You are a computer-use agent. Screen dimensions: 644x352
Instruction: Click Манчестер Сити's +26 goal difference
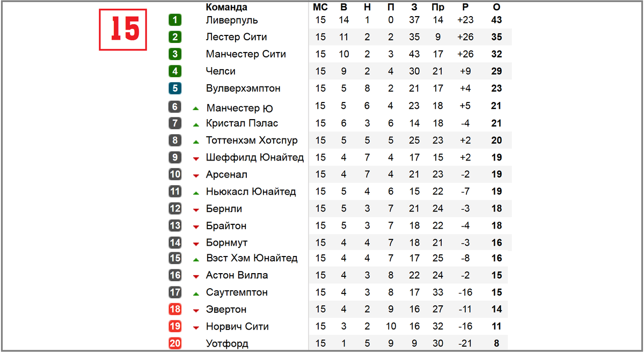coord(465,54)
